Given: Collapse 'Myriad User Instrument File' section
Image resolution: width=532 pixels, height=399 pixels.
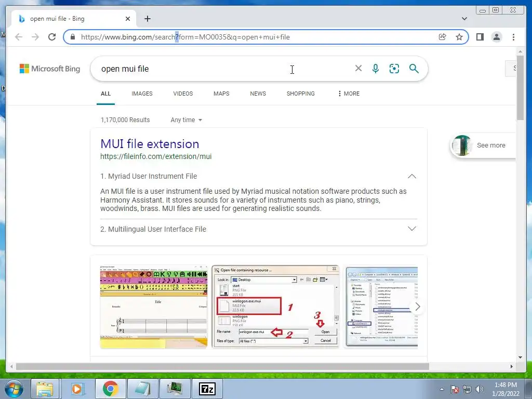Looking at the screenshot, I should pos(412,176).
